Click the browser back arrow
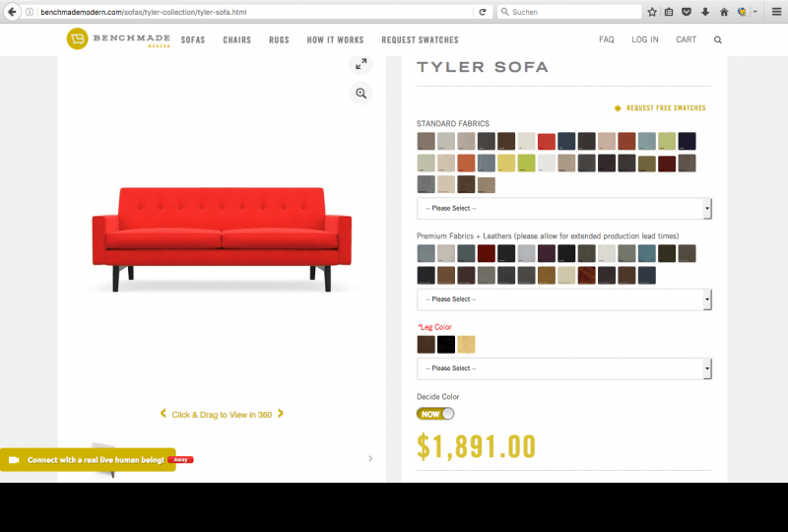788x532 pixels. pyautogui.click(x=12, y=12)
